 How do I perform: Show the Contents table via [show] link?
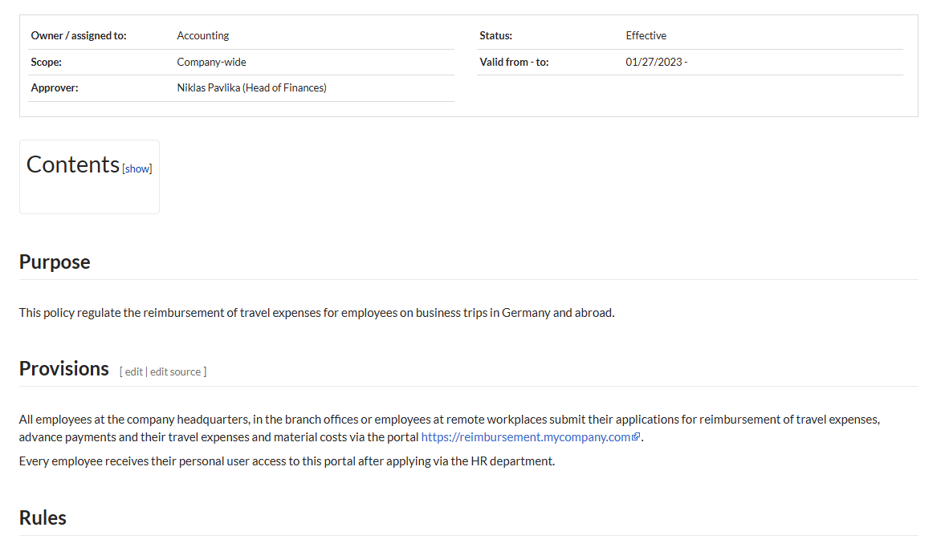(x=136, y=169)
